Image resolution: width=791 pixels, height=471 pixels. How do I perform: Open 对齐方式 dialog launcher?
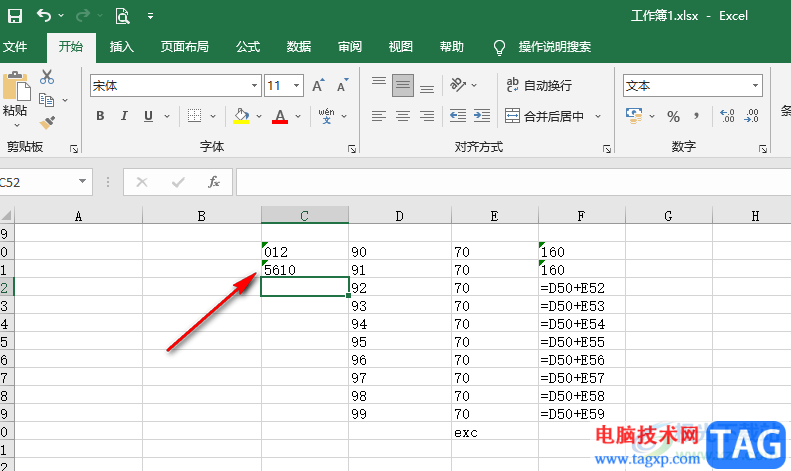pyautogui.click(x=607, y=149)
